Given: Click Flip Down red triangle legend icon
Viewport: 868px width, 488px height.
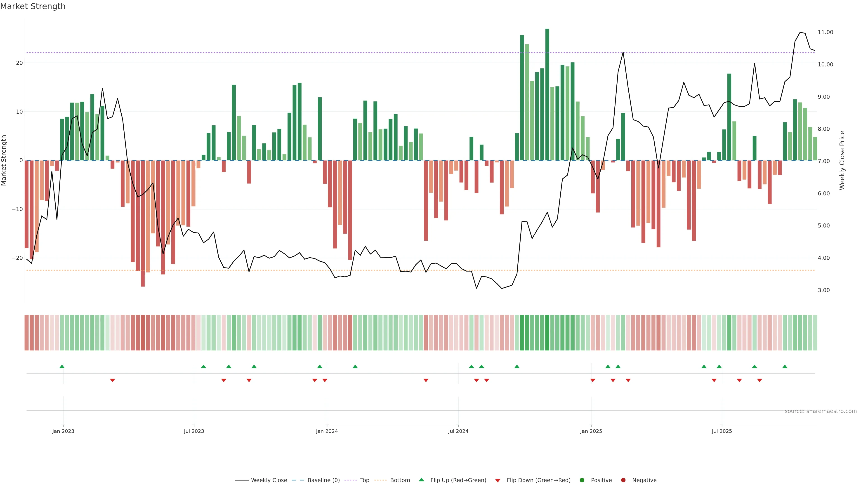Looking at the screenshot, I should 498,481.
